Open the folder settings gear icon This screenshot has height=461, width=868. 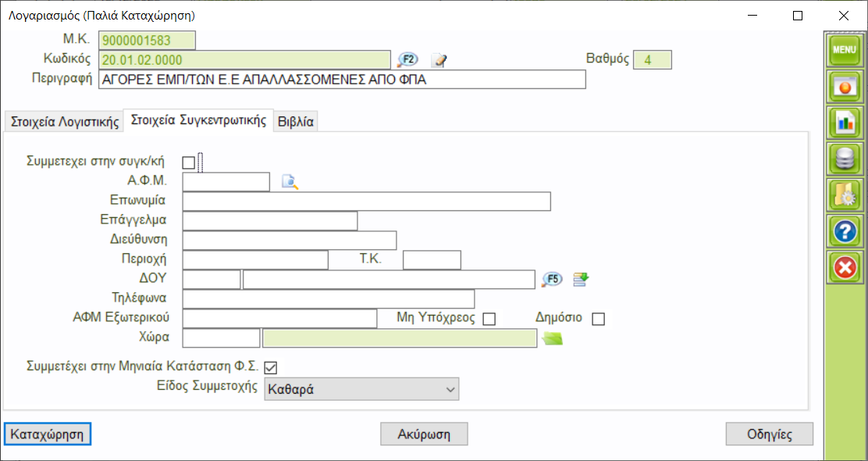tap(845, 195)
